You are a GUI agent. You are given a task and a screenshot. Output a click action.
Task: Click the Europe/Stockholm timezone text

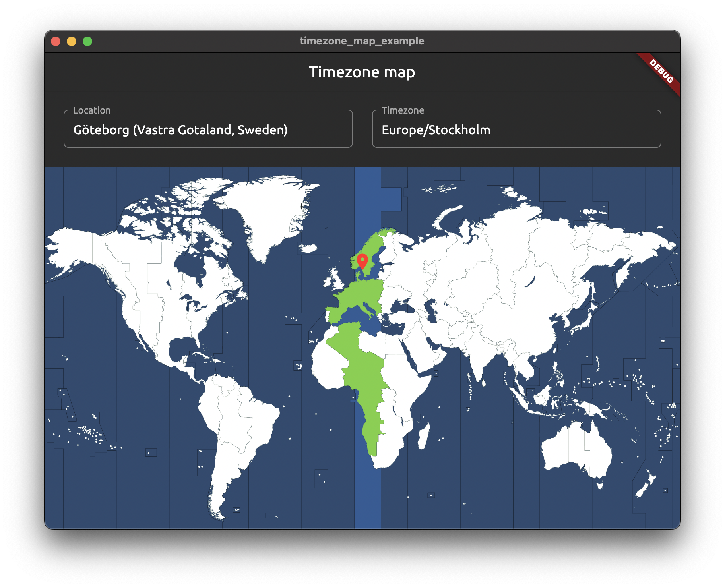point(435,130)
